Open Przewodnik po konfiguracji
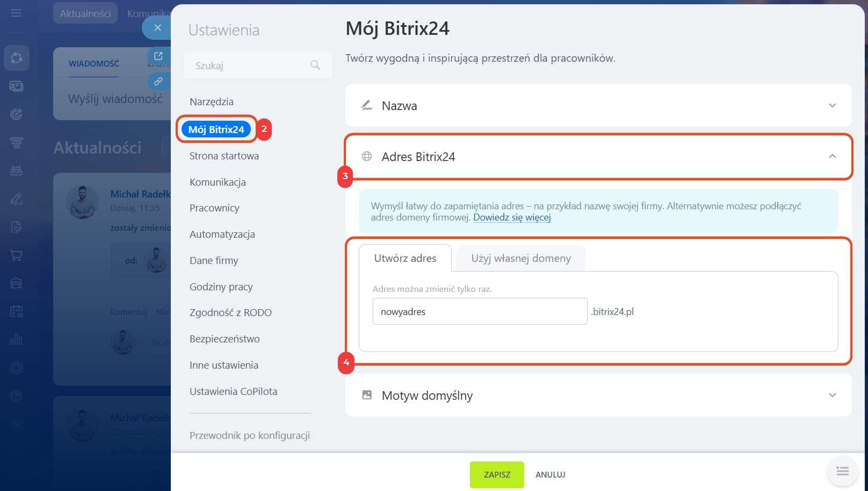 tap(250, 435)
